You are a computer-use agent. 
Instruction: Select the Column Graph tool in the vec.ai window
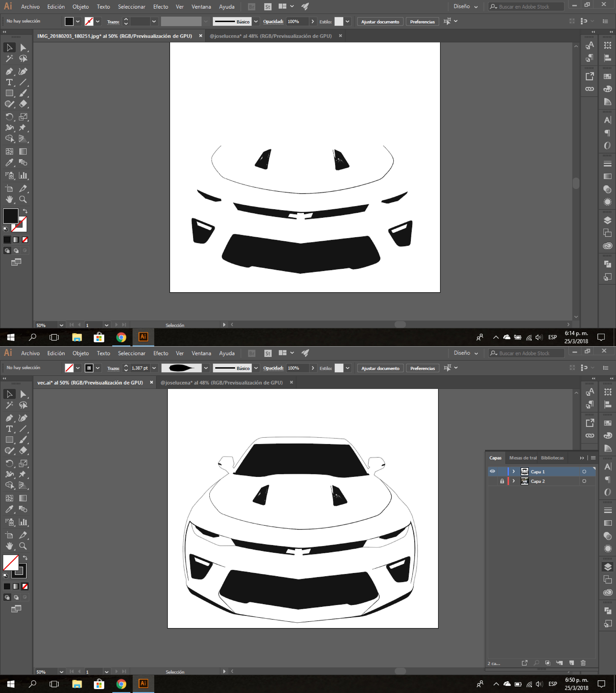[23, 522]
